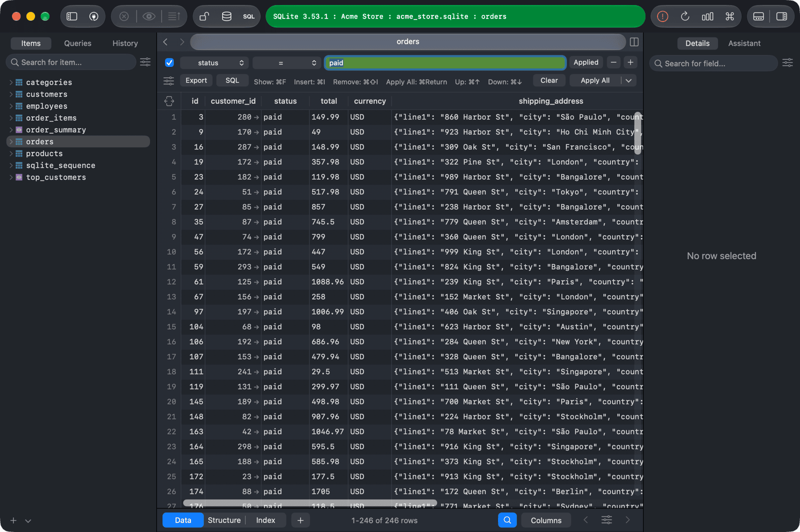This screenshot has height=532, width=800.
Task: Expand the customers table
Action: click(11, 94)
